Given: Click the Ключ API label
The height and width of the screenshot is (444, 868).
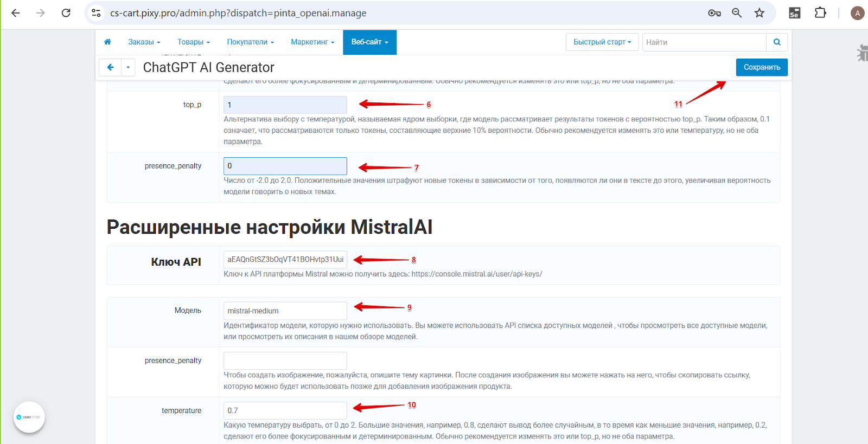Looking at the screenshot, I should pos(176,262).
